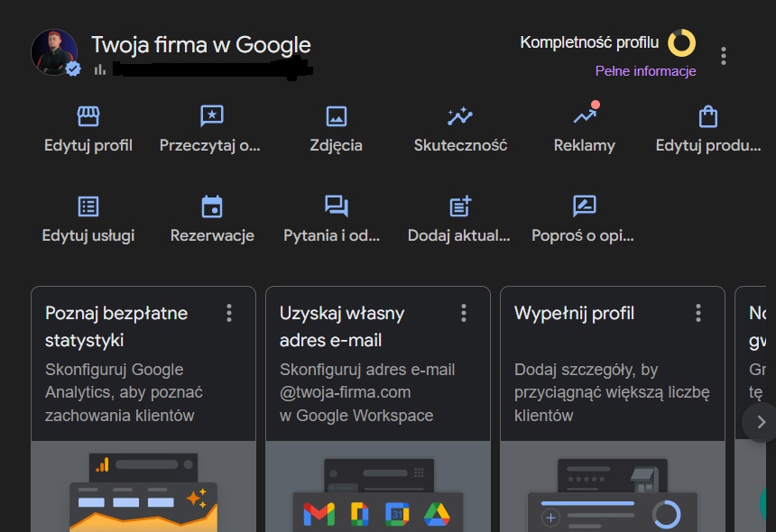The height and width of the screenshot is (532, 776).
Task: Open Edytuj profil storefront icon
Action: 88,116
